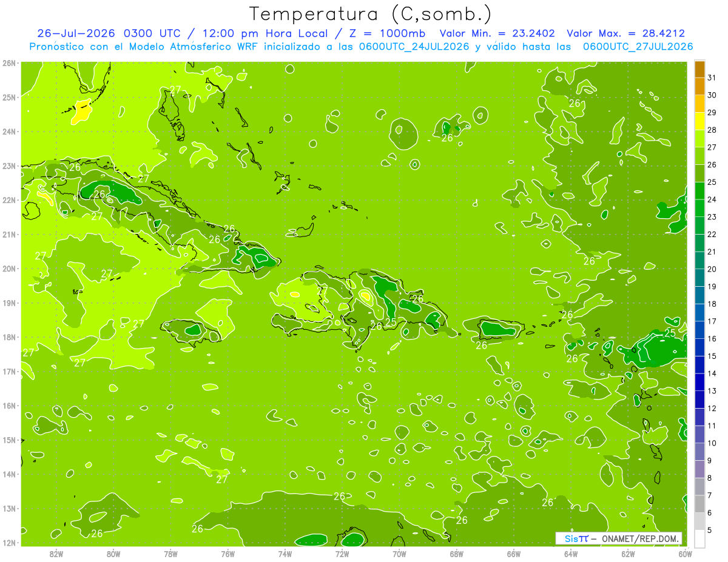Image resolution: width=728 pixels, height=562 pixels.
Task: Click the 18N latitude axis label
Action: click(9, 337)
